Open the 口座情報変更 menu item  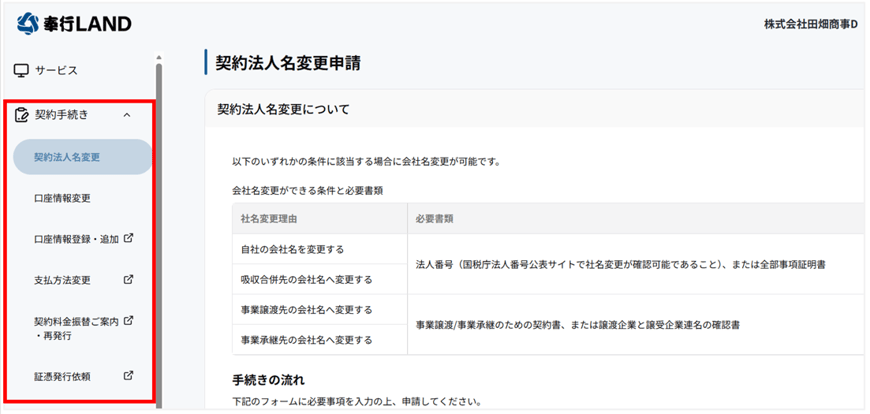62,198
